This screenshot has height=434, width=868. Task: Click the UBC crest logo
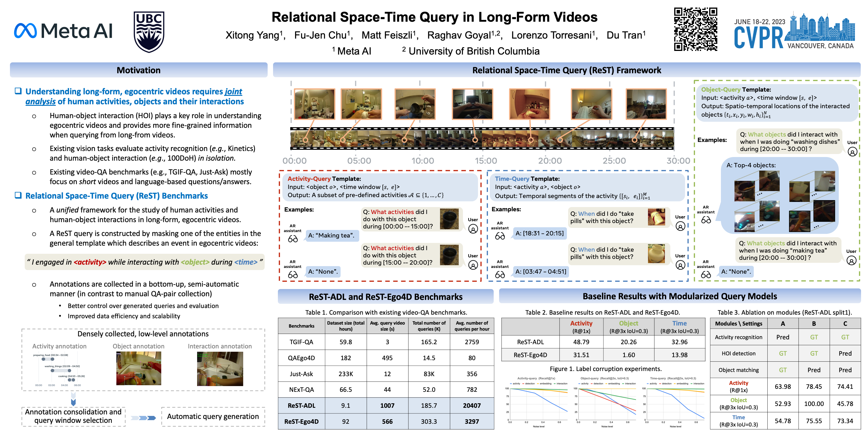click(149, 32)
